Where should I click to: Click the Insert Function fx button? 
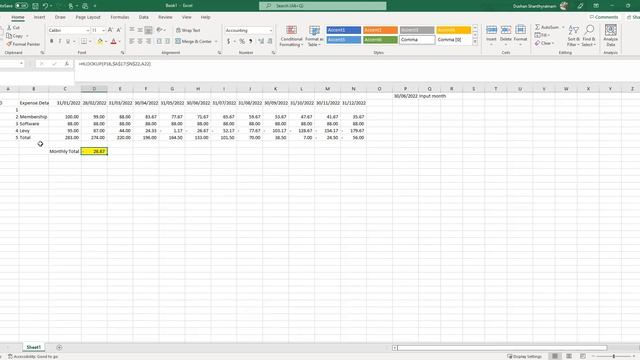[67, 64]
